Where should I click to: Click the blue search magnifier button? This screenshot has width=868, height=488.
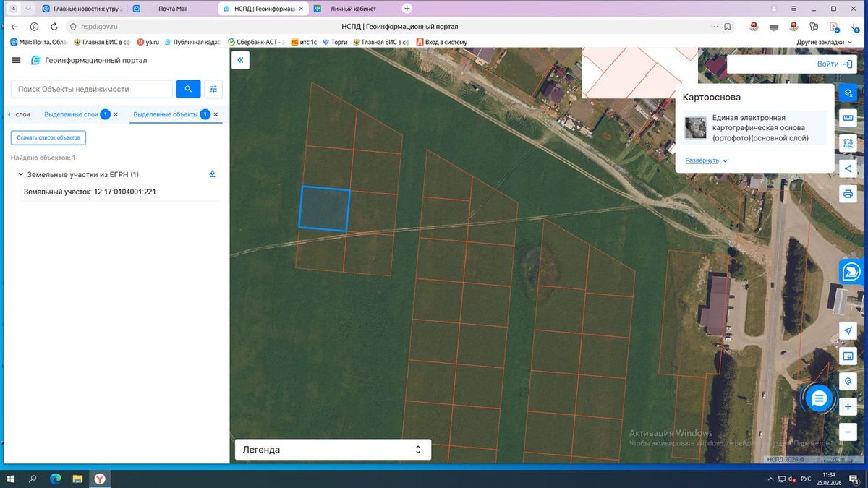(x=188, y=89)
